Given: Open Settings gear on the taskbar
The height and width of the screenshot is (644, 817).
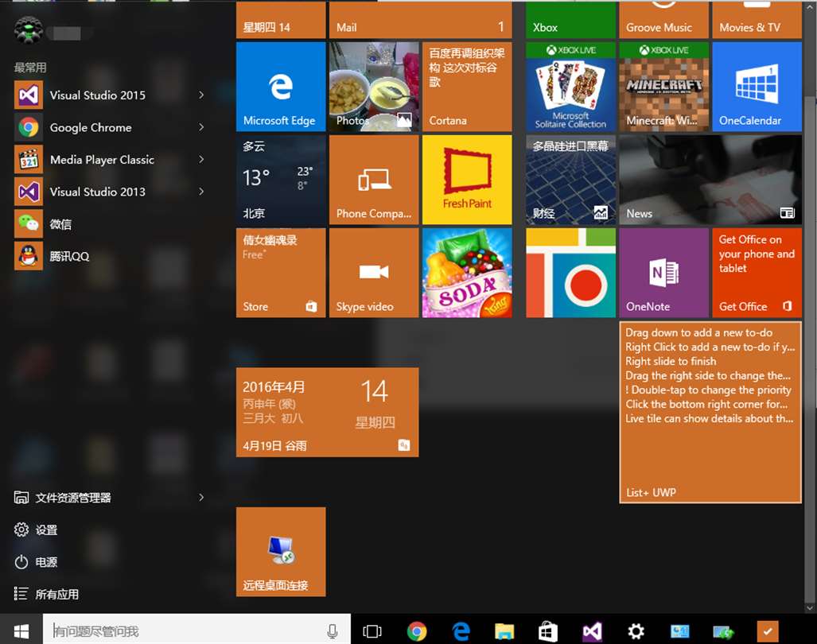Looking at the screenshot, I should 636,631.
